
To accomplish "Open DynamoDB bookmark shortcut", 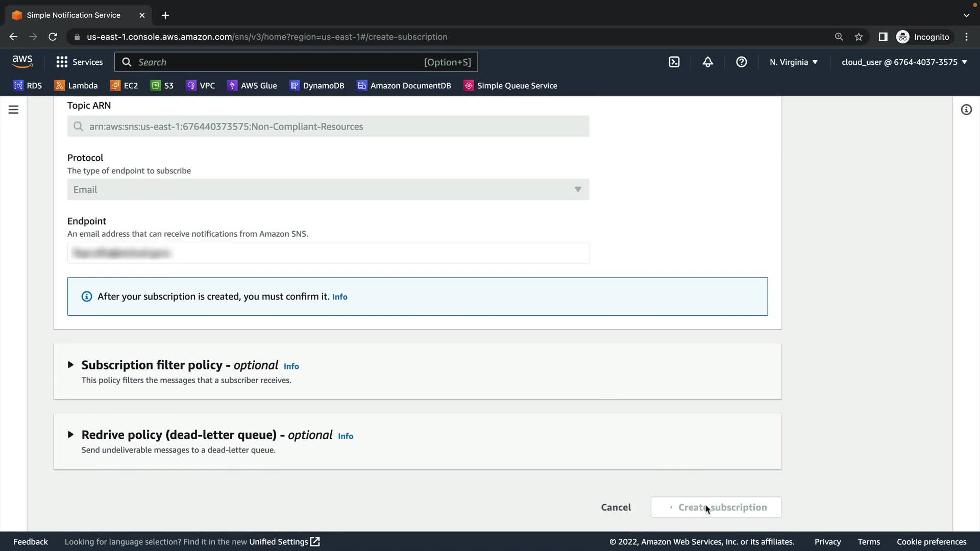I will pos(317,86).
